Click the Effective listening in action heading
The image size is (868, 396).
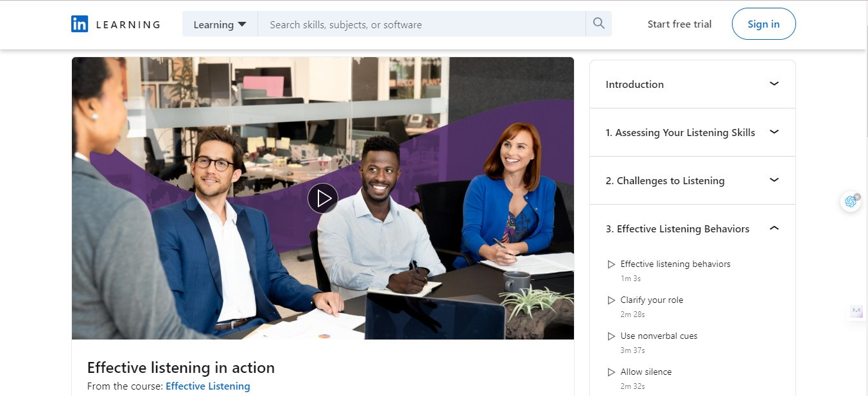[x=181, y=368]
